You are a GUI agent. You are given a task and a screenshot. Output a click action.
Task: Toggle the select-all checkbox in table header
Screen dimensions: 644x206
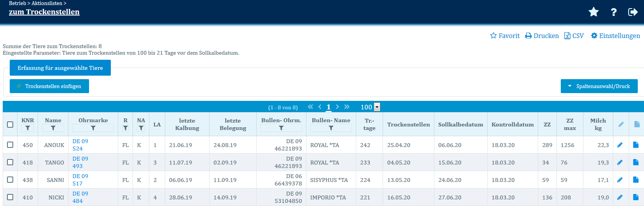(x=10, y=125)
